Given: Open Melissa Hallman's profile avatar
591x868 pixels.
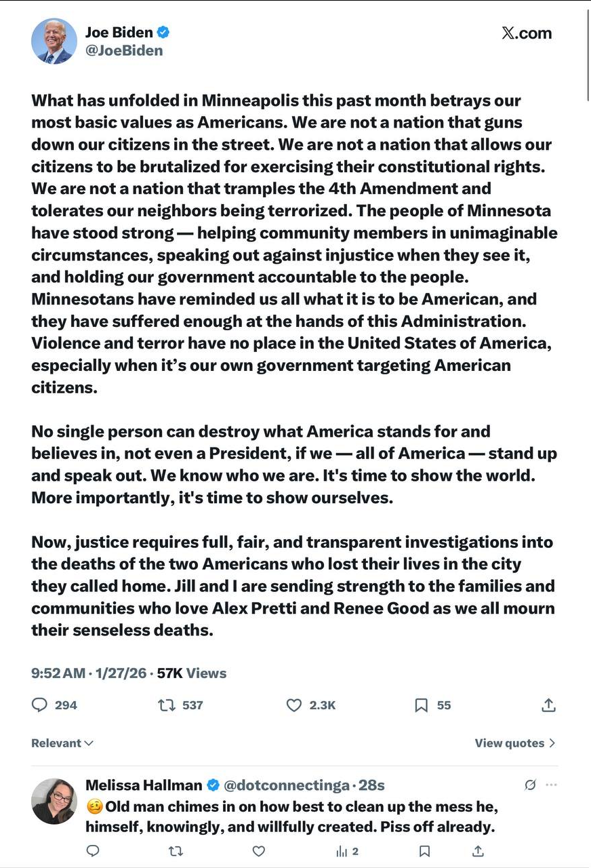Looking at the screenshot, I should click(x=54, y=801).
